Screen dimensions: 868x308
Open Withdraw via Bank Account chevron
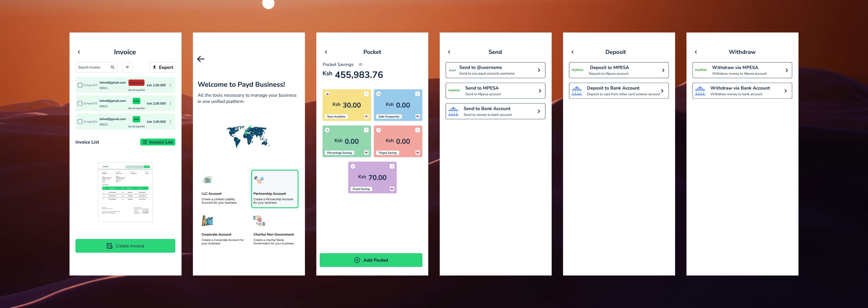[785, 91]
